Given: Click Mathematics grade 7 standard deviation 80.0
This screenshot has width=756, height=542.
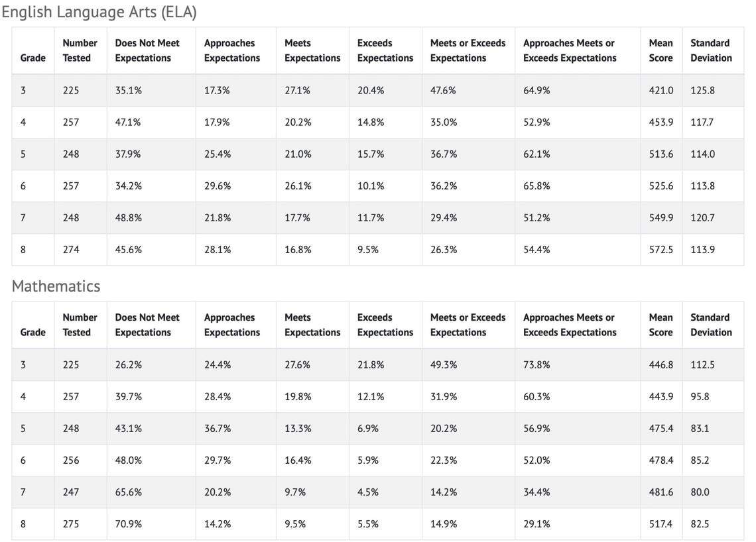Looking at the screenshot, I should pyautogui.click(x=700, y=492).
